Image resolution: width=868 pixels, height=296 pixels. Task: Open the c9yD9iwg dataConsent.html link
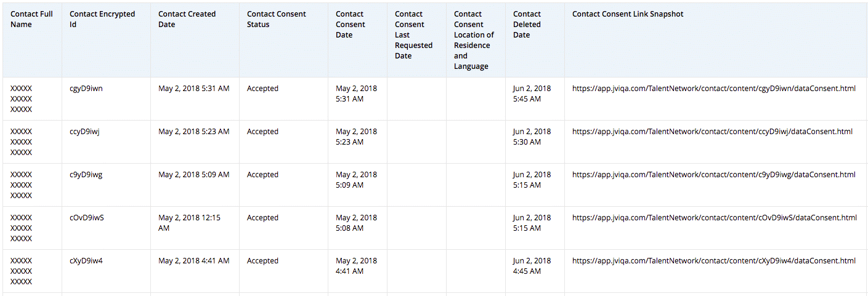pyautogui.click(x=713, y=175)
